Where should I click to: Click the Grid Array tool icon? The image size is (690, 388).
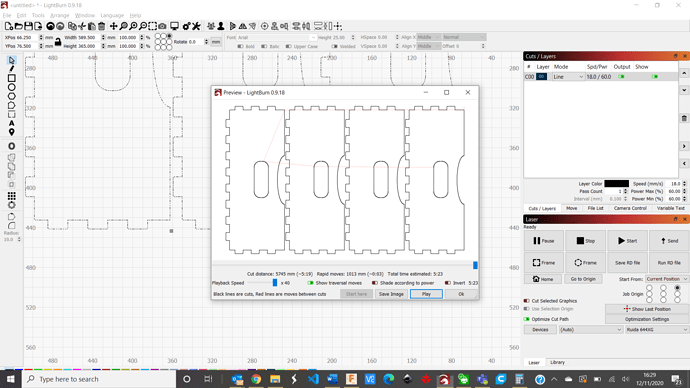[x=11, y=196]
